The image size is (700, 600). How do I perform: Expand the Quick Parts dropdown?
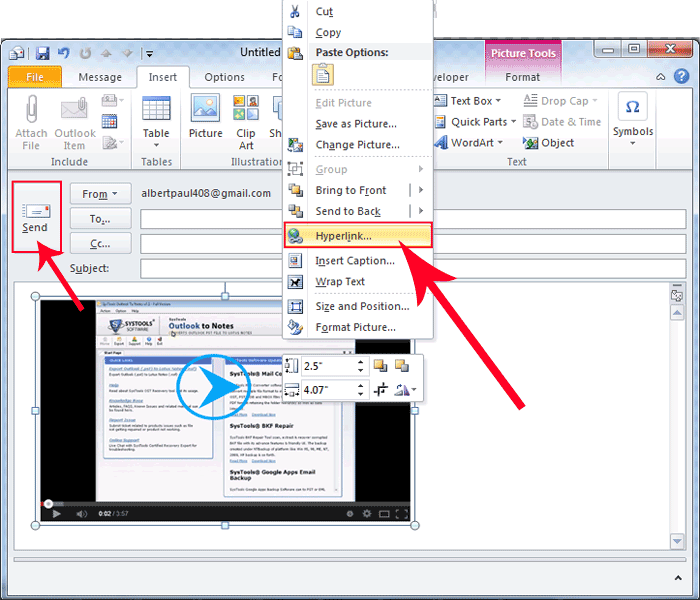513,121
